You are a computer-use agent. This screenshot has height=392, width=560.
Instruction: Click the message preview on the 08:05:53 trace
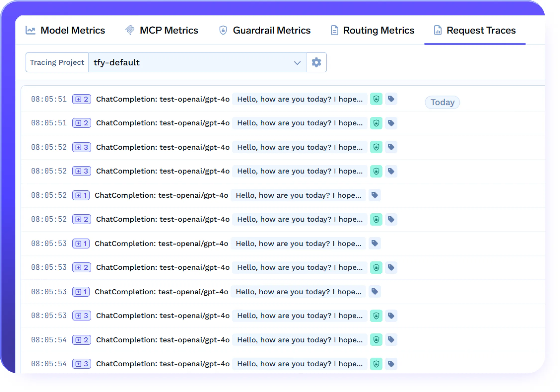coord(299,267)
